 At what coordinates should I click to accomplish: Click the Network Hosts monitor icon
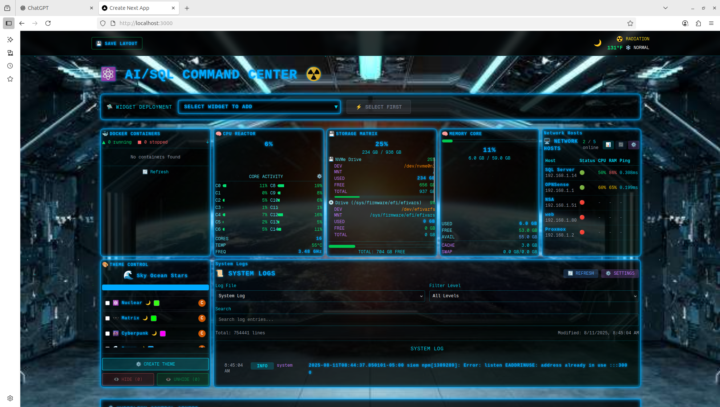[x=547, y=141]
